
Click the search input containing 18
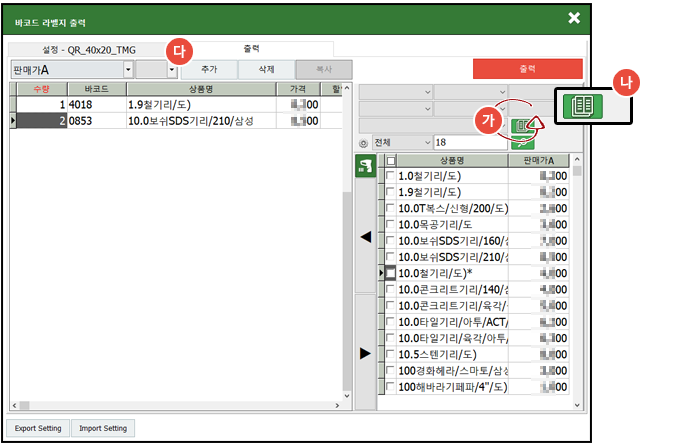pyautogui.click(x=470, y=143)
